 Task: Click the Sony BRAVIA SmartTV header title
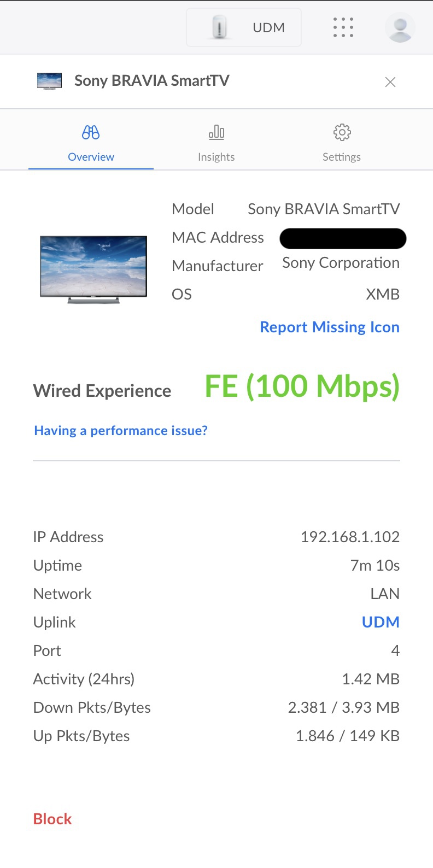point(151,81)
